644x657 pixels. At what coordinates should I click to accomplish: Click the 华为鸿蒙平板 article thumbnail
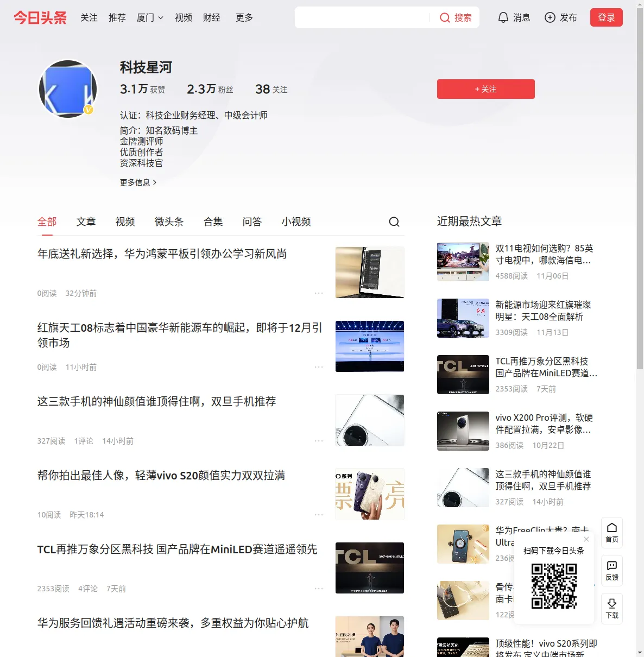point(370,273)
